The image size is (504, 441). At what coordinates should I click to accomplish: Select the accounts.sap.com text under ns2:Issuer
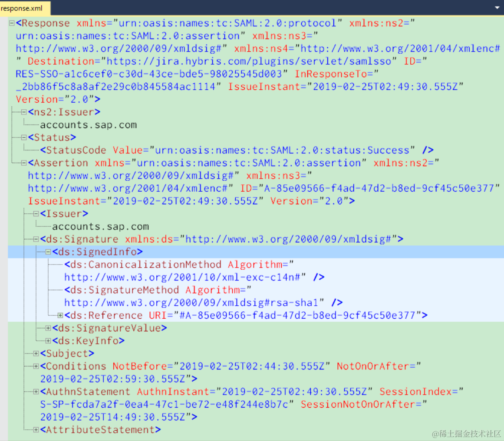[x=89, y=125]
